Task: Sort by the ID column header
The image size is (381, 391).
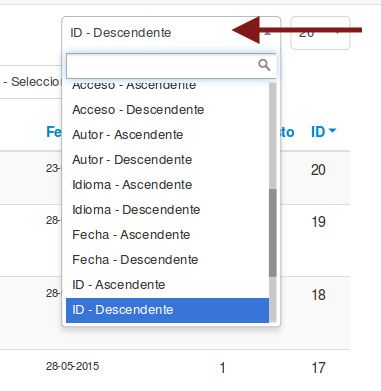Action: [x=318, y=132]
